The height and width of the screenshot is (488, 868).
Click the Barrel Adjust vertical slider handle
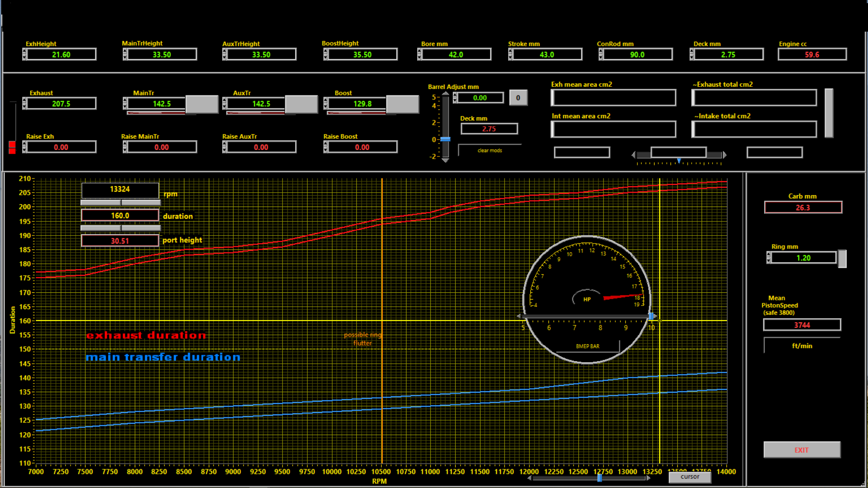tap(445, 139)
